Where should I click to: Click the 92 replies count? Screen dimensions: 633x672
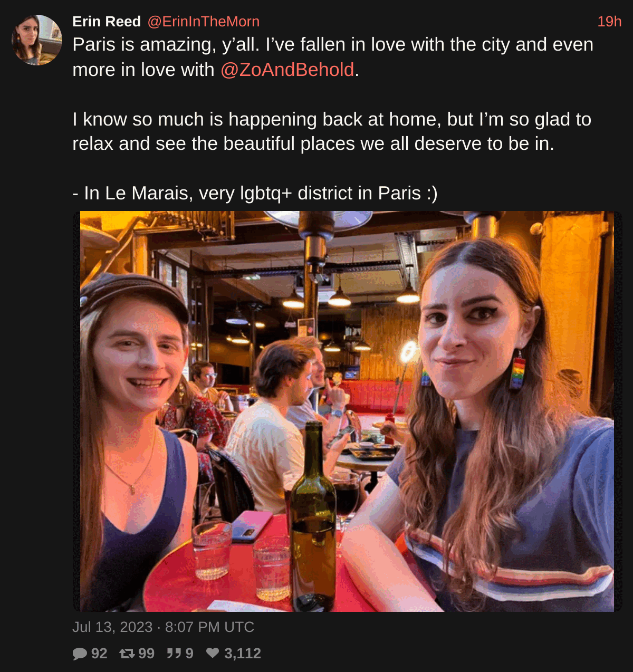(99, 654)
